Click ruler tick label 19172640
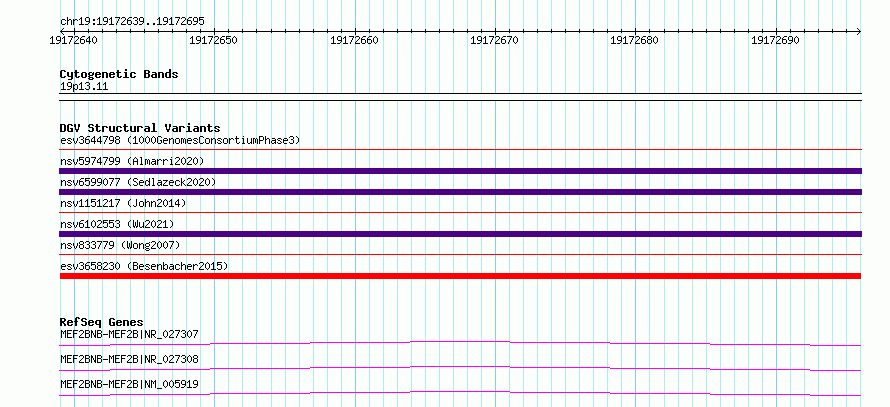 73,40
